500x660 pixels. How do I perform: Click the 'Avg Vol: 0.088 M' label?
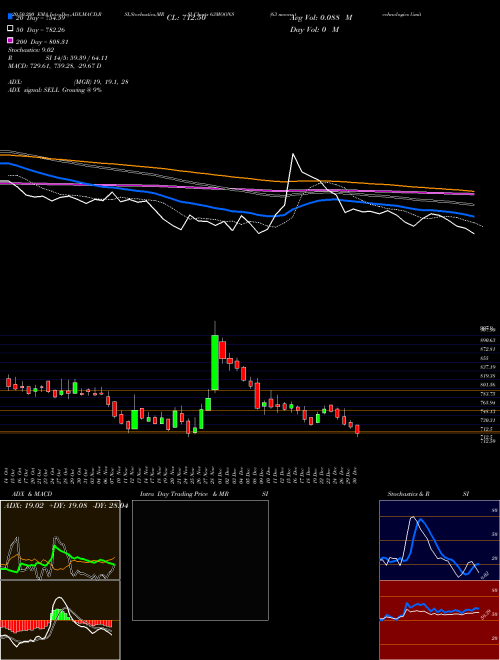321,18
